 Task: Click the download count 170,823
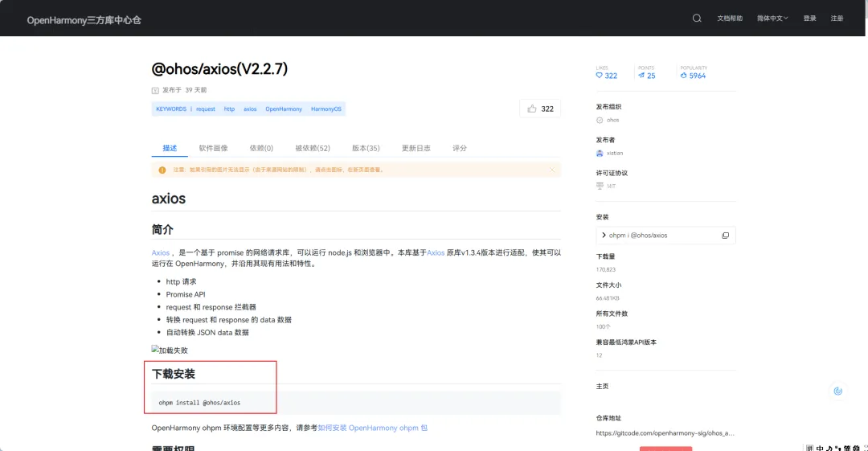(x=606, y=270)
